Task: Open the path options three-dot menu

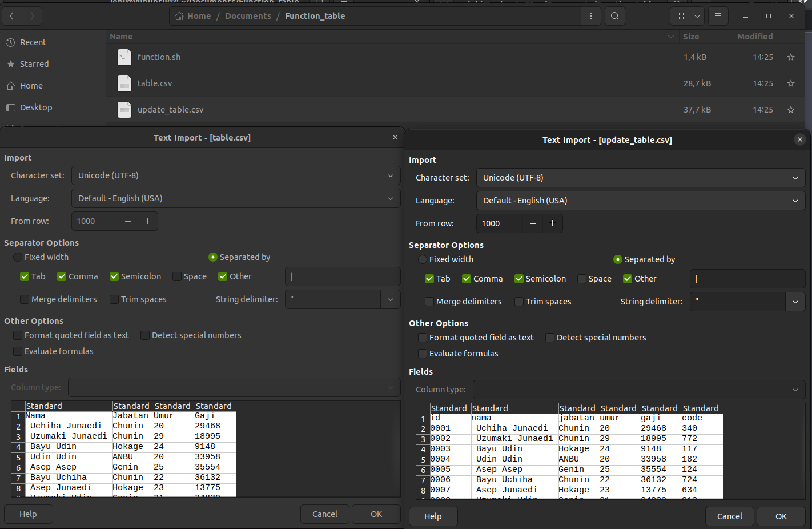Action: [590, 16]
